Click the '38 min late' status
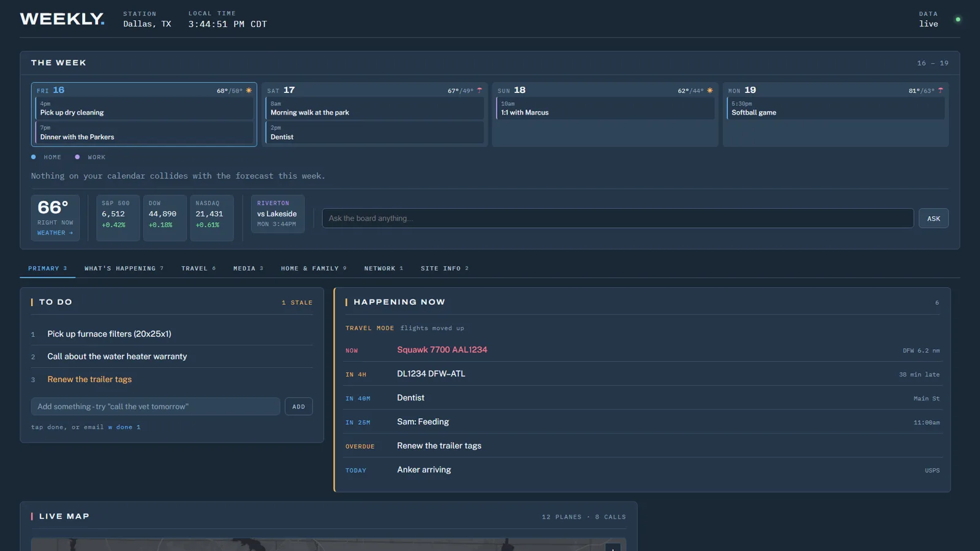 [x=919, y=375]
